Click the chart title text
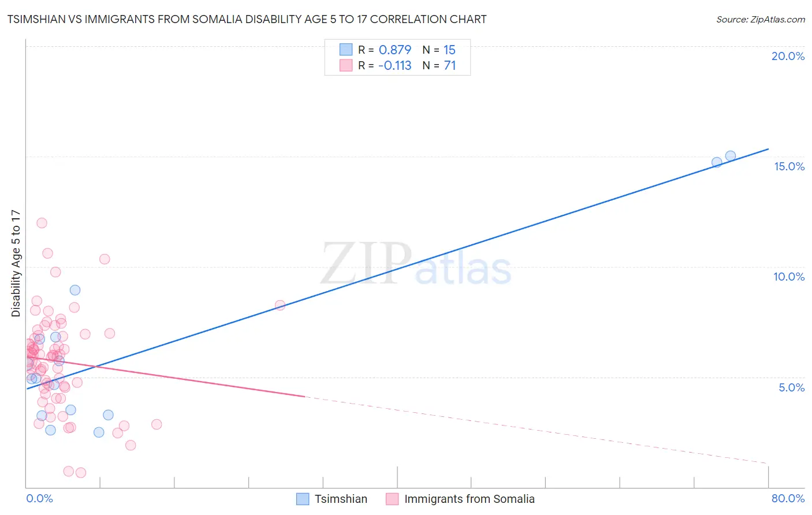This screenshot has width=812, height=515. 247,19
